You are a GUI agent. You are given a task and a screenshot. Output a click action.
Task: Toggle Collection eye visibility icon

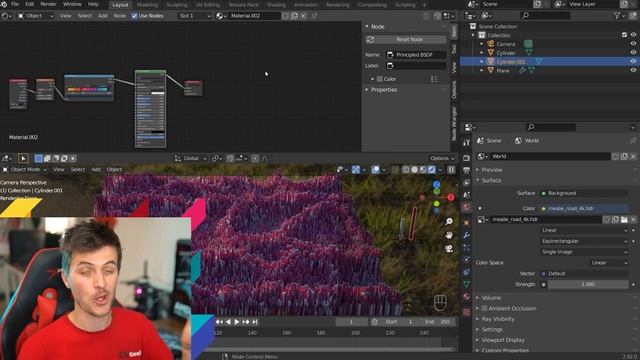coord(633,35)
